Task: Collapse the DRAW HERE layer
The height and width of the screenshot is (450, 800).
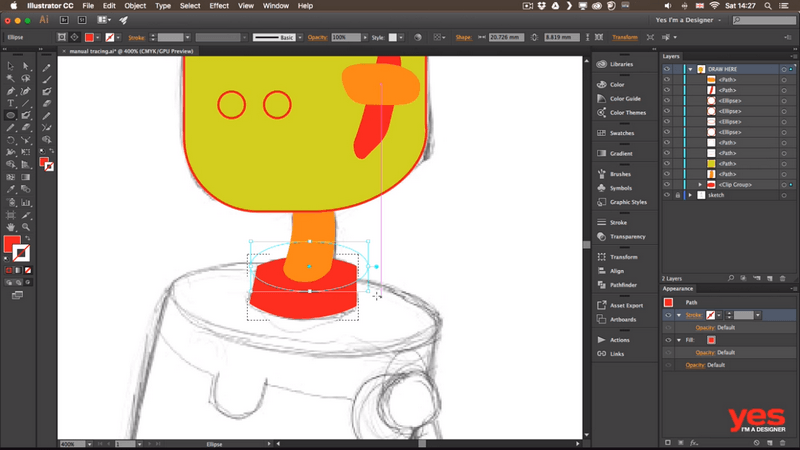Action: tap(689, 69)
